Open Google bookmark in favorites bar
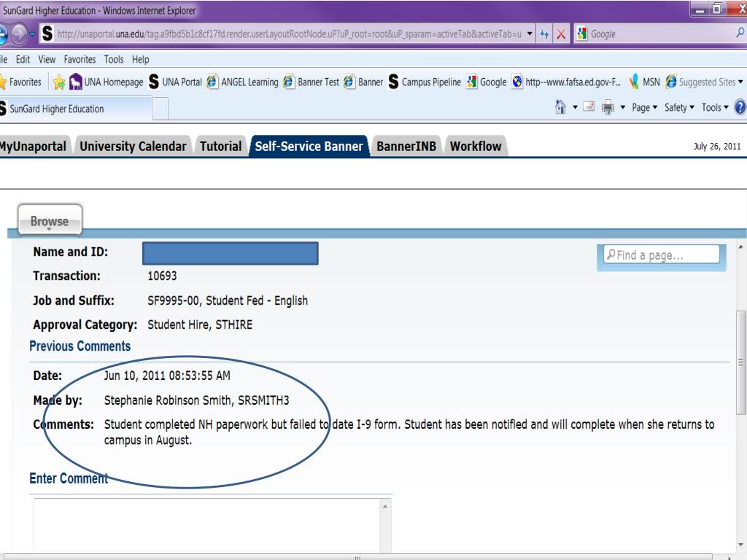 487,82
